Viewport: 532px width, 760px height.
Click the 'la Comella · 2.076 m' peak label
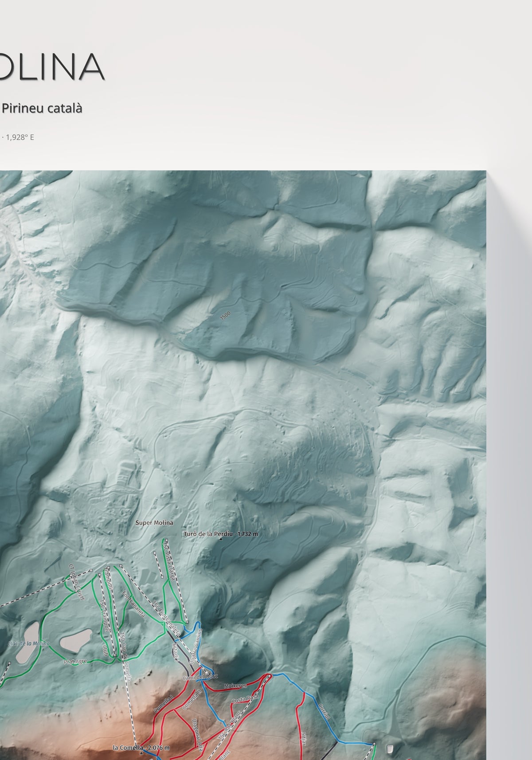click(141, 748)
